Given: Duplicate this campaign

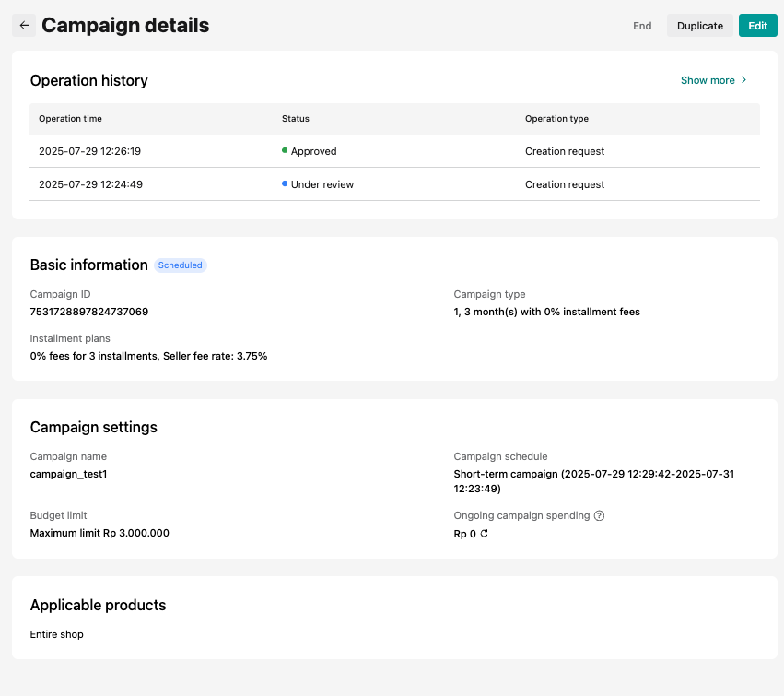Looking at the screenshot, I should pyautogui.click(x=699, y=26).
